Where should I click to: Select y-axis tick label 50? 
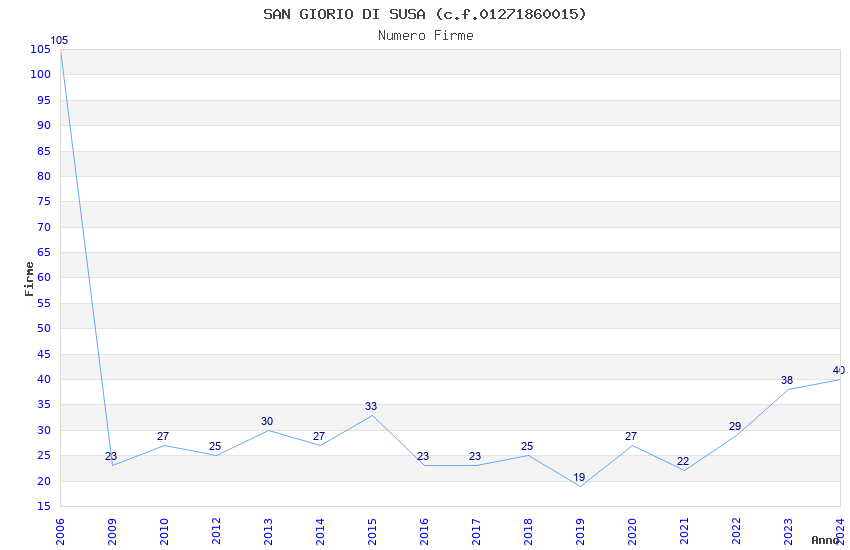43,329
